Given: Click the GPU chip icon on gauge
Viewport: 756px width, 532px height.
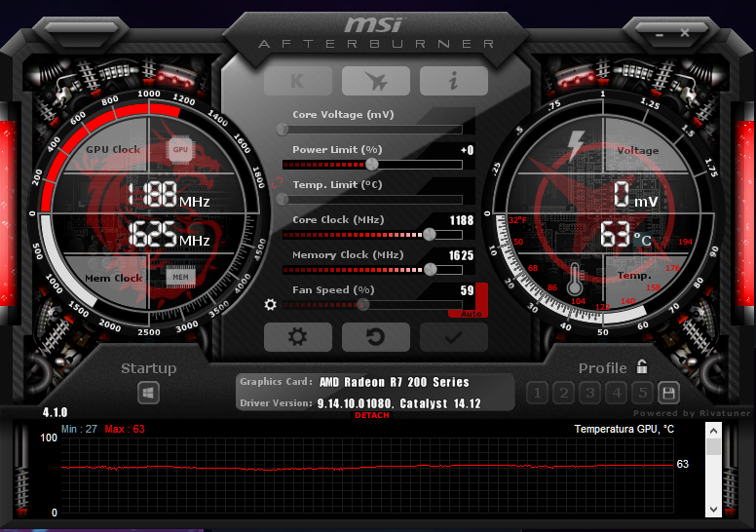Looking at the screenshot, I should click(x=180, y=149).
